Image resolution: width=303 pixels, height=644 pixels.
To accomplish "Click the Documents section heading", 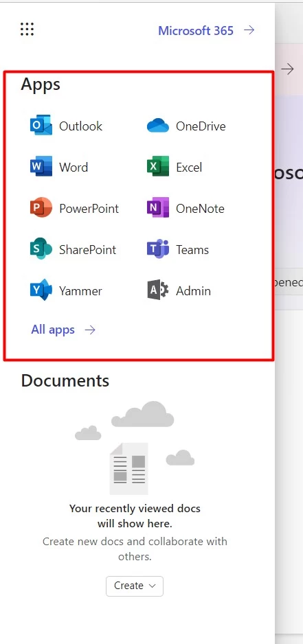I will coord(65,380).
